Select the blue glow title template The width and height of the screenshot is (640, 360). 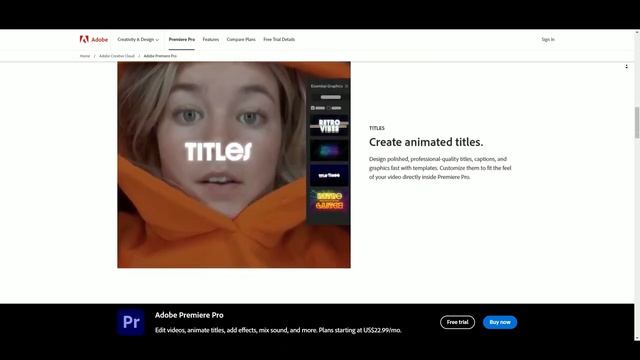[x=329, y=151]
